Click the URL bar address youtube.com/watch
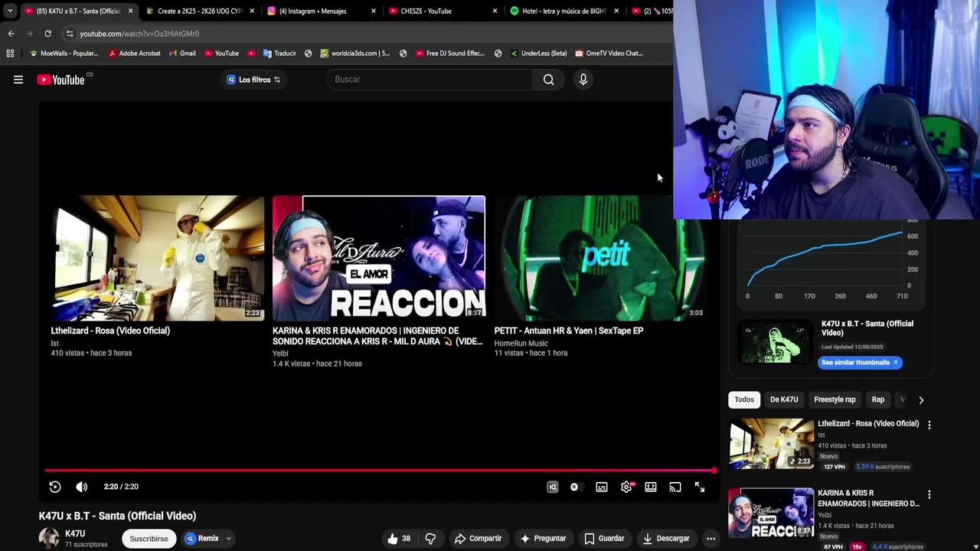This screenshot has width=980, height=551. click(139, 34)
